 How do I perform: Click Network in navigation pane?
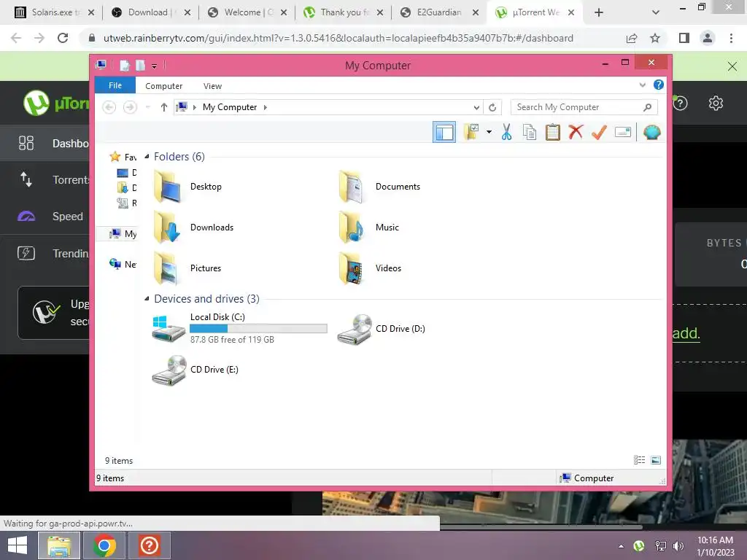(x=124, y=264)
